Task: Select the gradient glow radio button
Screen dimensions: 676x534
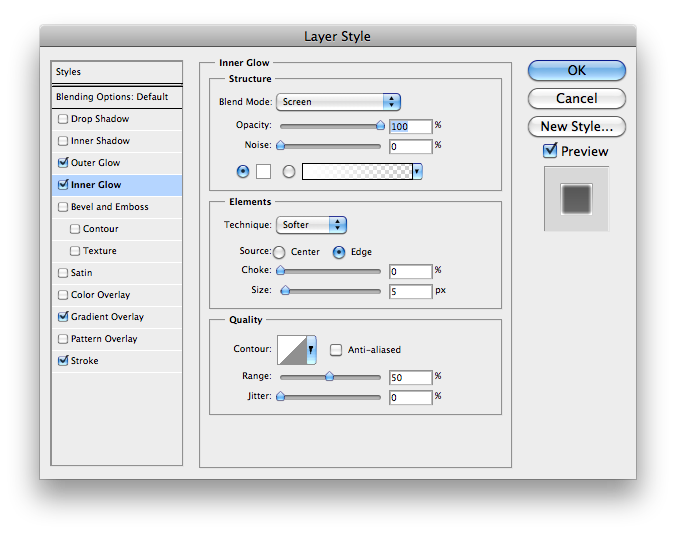Action: tap(289, 172)
